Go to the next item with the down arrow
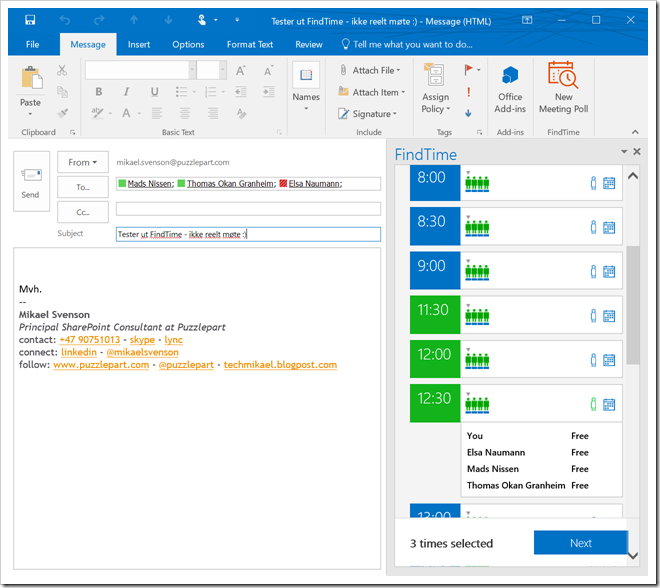660x588 pixels. tap(168, 20)
